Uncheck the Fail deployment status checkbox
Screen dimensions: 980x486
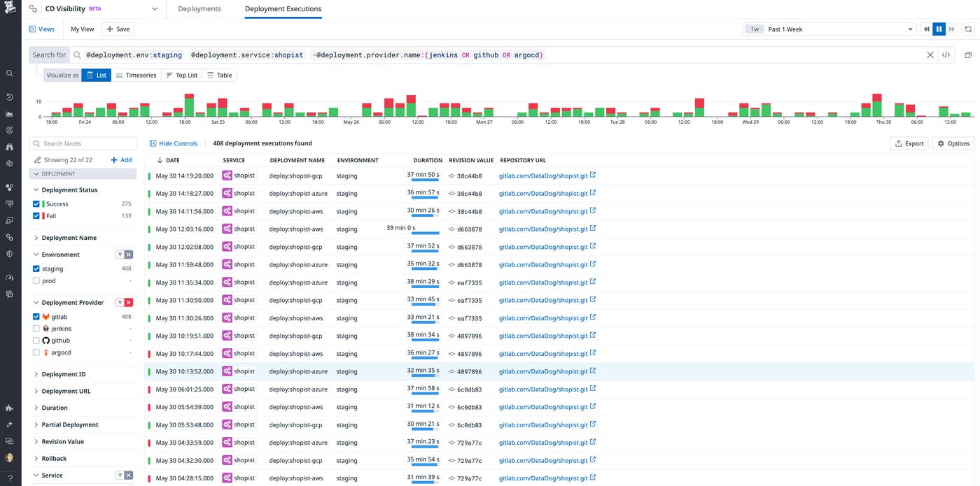(36, 216)
